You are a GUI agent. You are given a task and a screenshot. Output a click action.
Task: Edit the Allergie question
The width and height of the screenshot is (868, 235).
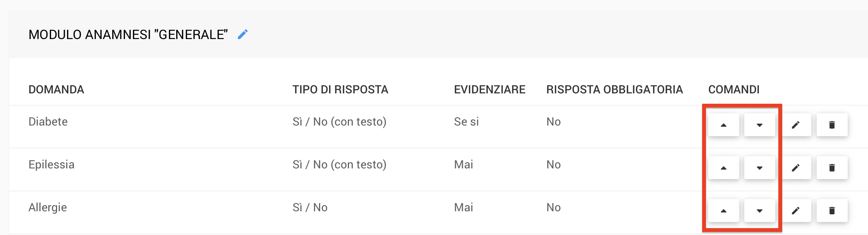[796, 211]
